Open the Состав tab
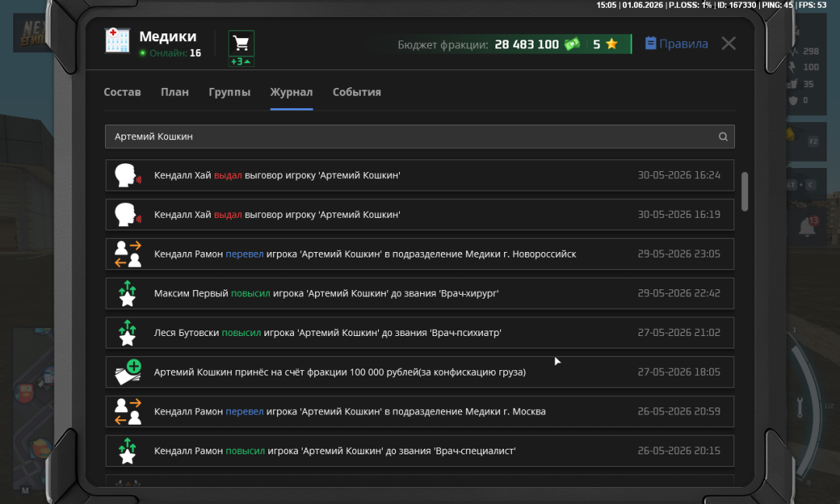This screenshot has height=504, width=840. pos(122,92)
